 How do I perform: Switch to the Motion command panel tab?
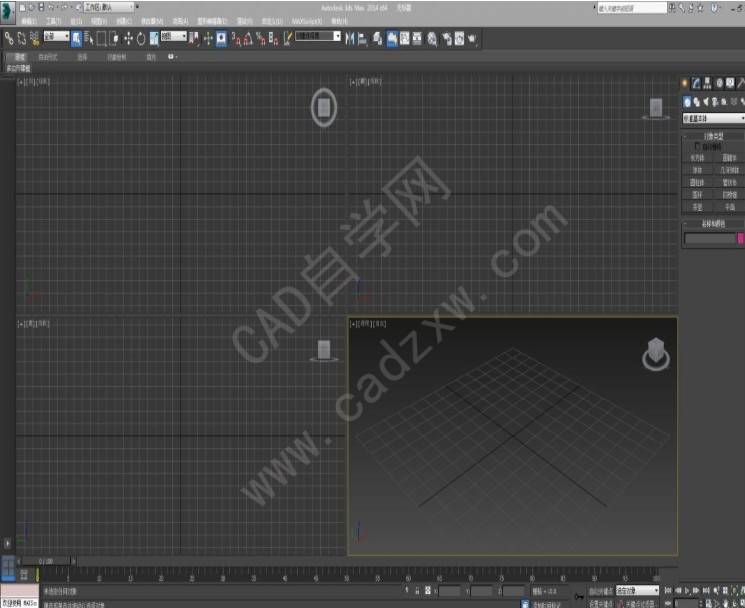[719, 84]
